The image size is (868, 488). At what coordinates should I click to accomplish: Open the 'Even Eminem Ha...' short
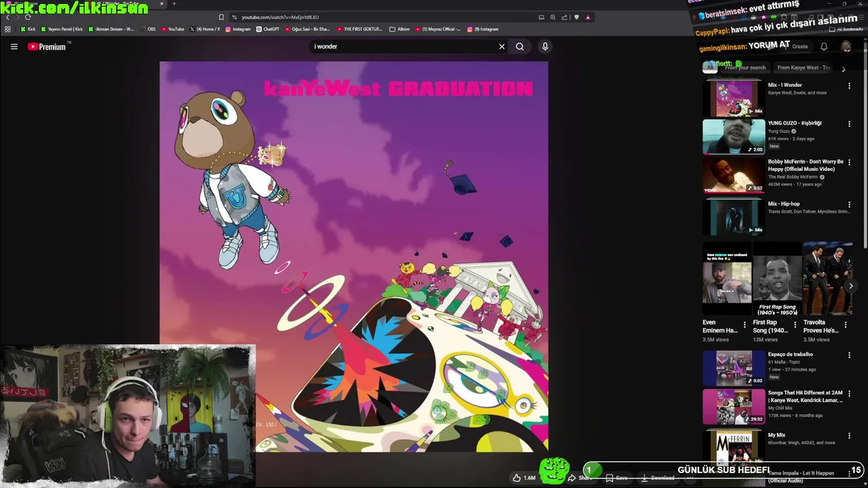point(727,279)
